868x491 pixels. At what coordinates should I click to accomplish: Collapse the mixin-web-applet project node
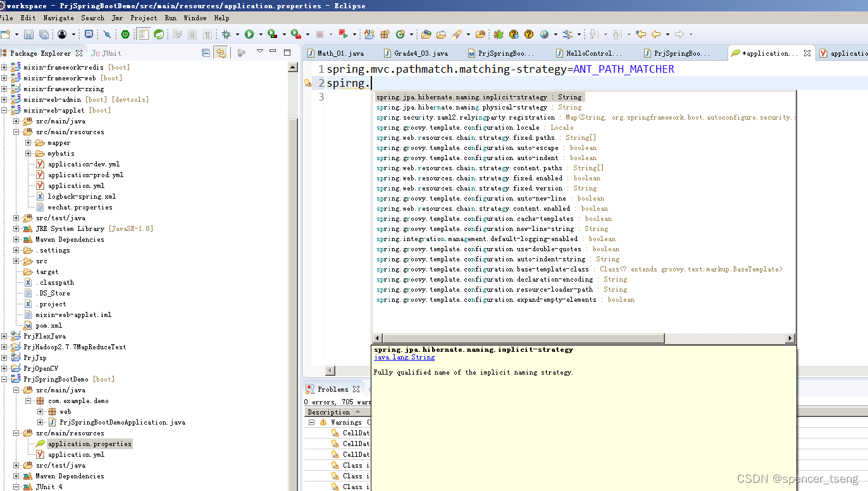point(4,109)
